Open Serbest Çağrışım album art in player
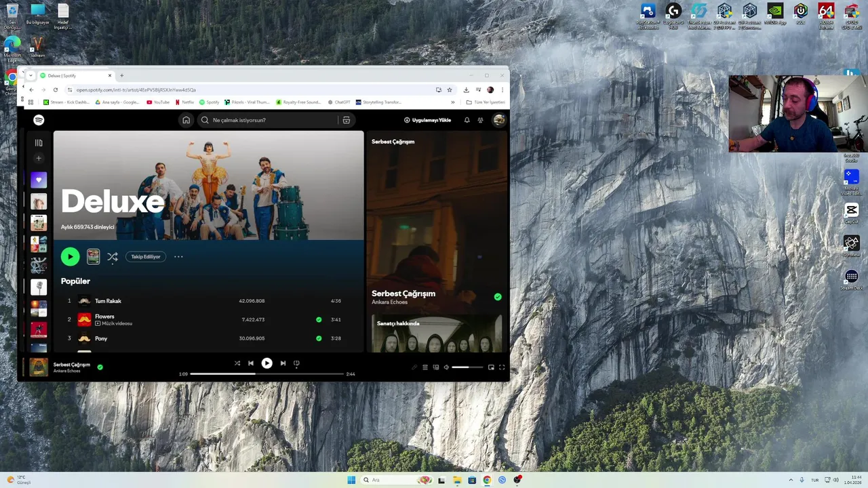The width and height of the screenshot is (868, 488). tap(39, 367)
